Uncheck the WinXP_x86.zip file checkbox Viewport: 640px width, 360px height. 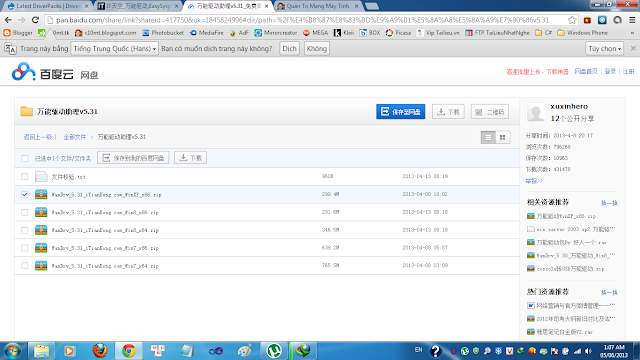(24, 194)
